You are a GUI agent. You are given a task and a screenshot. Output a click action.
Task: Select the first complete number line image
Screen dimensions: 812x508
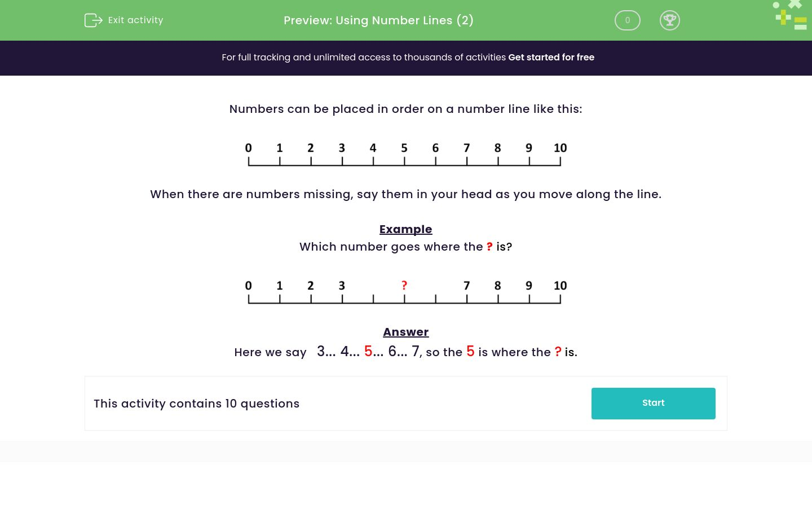tap(405, 154)
